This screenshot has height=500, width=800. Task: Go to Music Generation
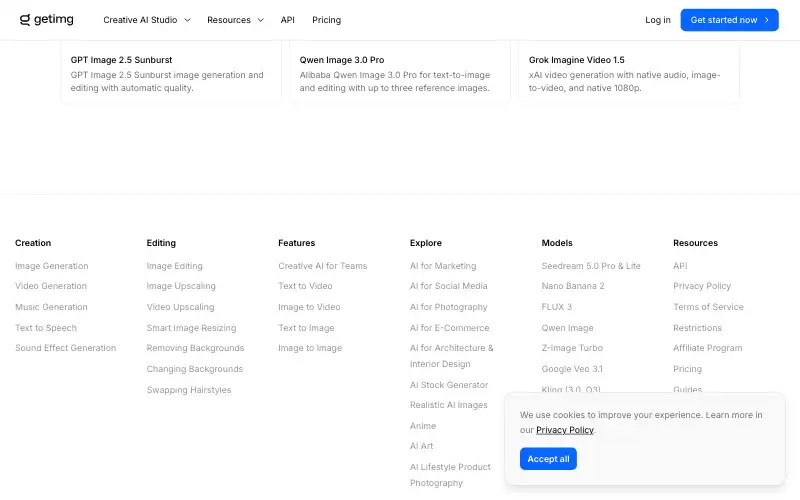click(x=51, y=307)
